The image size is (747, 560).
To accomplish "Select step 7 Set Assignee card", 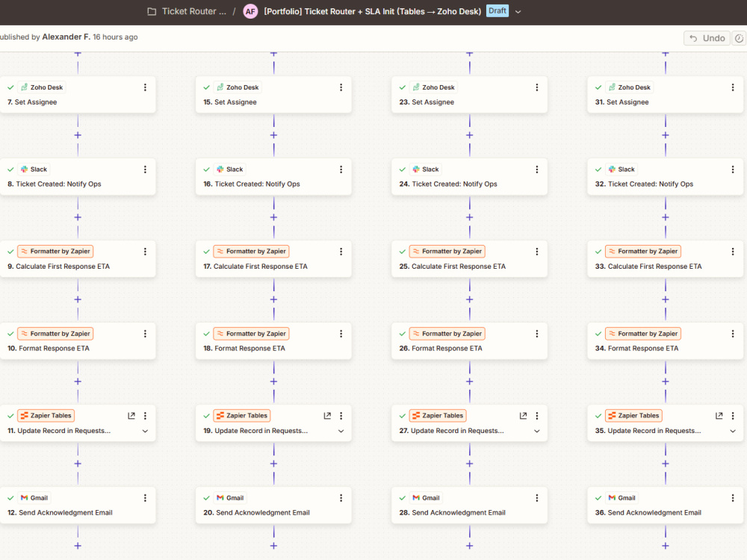I will pos(77,94).
